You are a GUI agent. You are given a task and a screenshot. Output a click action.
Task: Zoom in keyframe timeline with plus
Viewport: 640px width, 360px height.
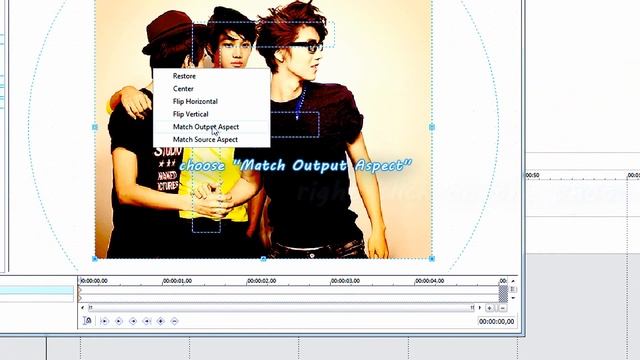pos(490,308)
